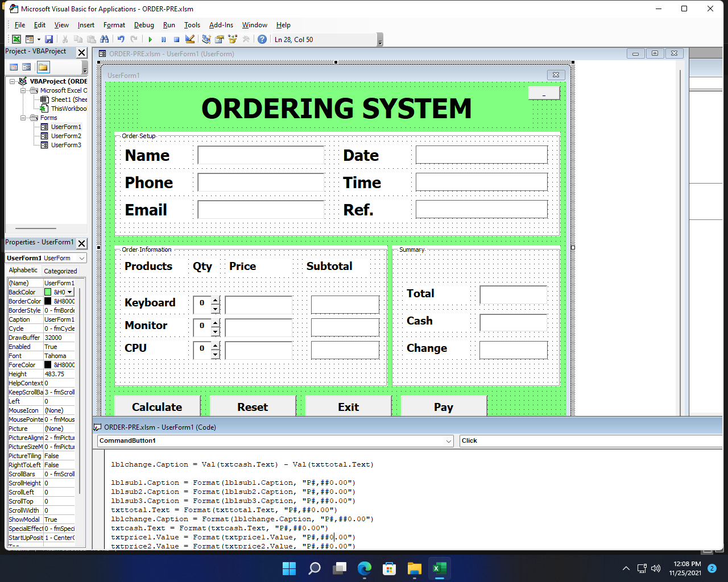
Task: Open the Windows Start menu
Action: click(x=289, y=568)
